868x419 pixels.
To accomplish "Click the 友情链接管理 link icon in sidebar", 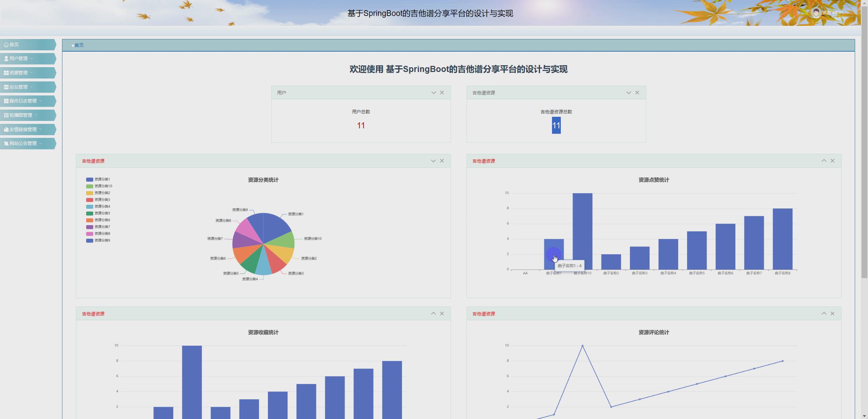I will (x=6, y=129).
